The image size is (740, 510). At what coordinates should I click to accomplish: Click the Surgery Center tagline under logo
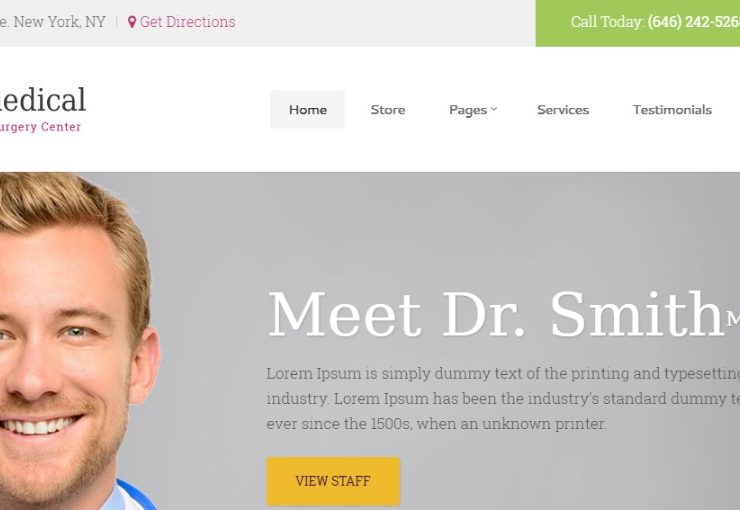pyautogui.click(x=40, y=127)
